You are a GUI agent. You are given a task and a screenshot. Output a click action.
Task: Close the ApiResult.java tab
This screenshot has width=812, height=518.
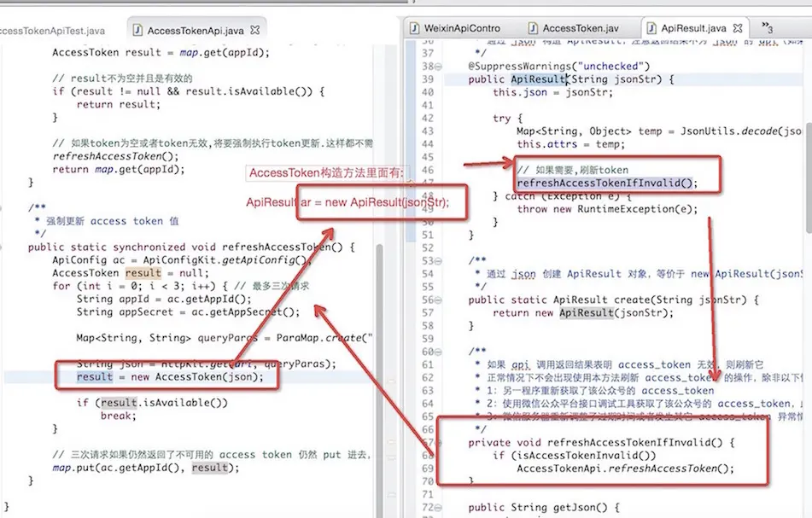click(x=738, y=28)
